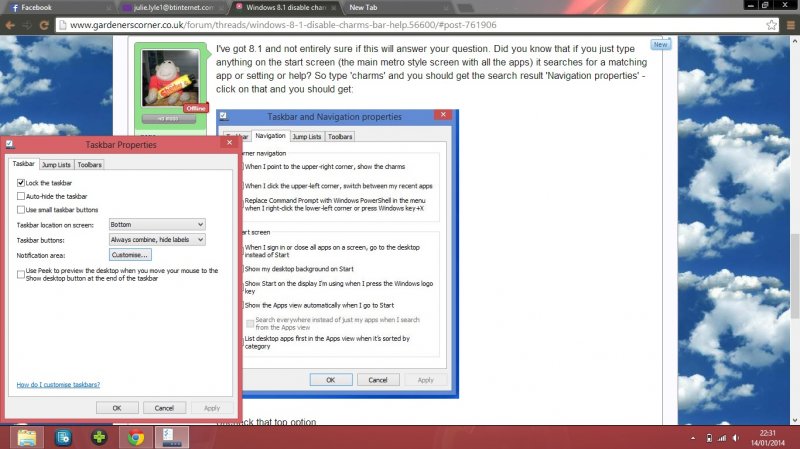Expand the Taskbar buttons combo box

[x=156, y=240]
